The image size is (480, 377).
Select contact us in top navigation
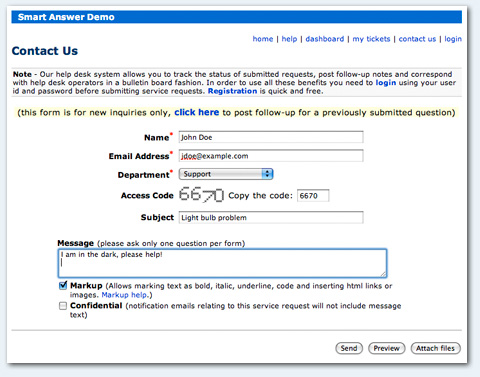[417, 39]
